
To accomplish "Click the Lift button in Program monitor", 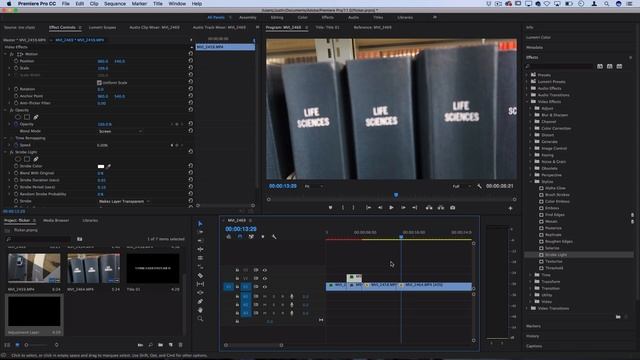I will 429,208.
